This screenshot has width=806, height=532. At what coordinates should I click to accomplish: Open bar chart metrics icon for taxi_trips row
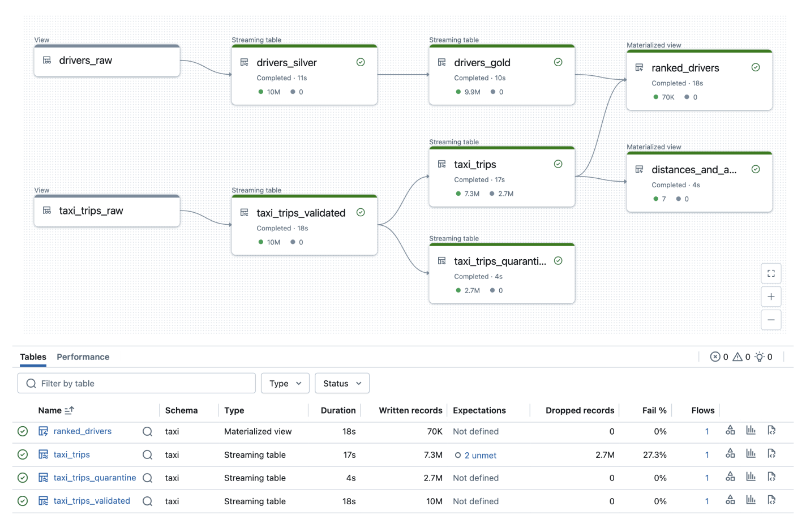(x=751, y=454)
